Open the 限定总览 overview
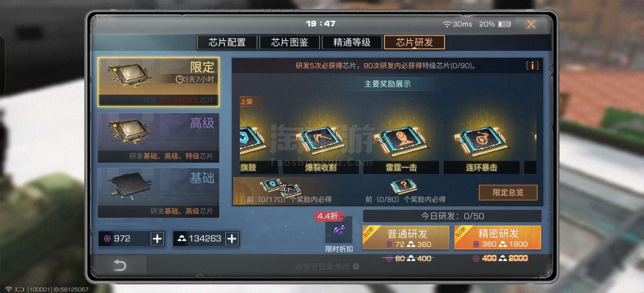This screenshot has height=293, width=644. tap(508, 192)
